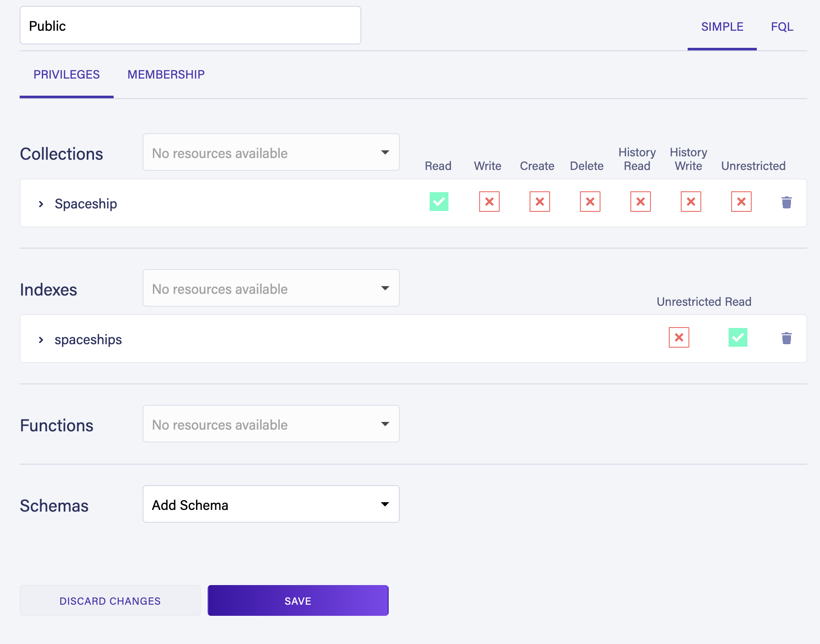This screenshot has width=820, height=644.
Task: Click the SAVE button
Action: click(x=298, y=600)
